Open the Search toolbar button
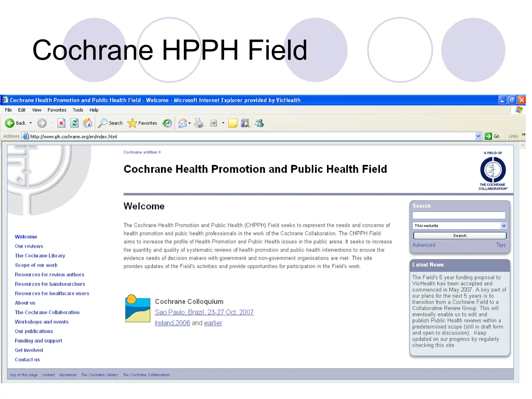Image resolution: width=532 pixels, height=399 pixels. point(110,123)
